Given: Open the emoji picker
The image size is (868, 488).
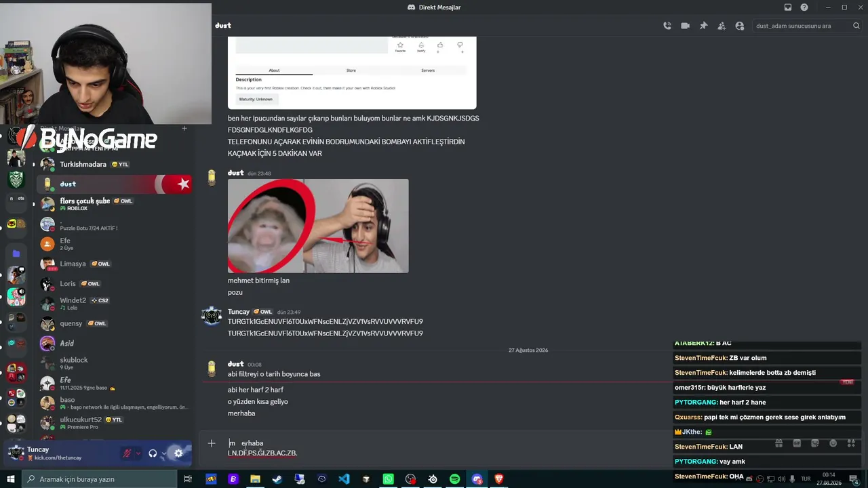Looking at the screenshot, I should pos(833,443).
